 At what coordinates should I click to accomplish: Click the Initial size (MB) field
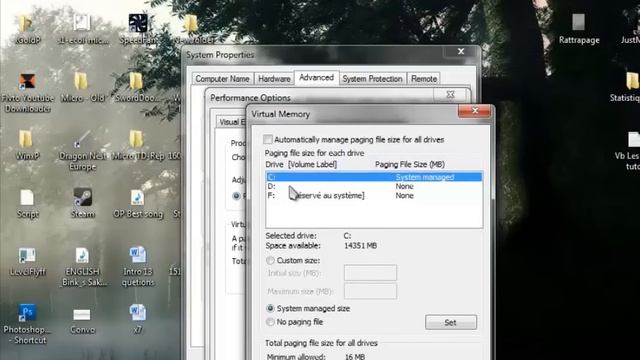pyautogui.click(x=370, y=273)
